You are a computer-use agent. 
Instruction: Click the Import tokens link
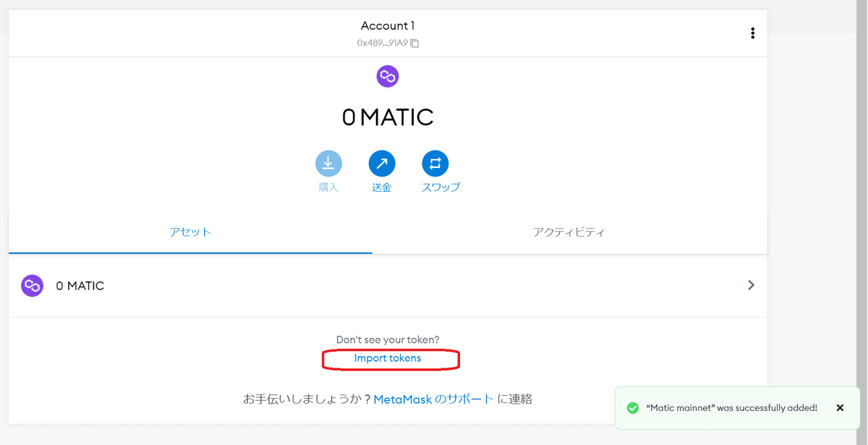tap(388, 358)
